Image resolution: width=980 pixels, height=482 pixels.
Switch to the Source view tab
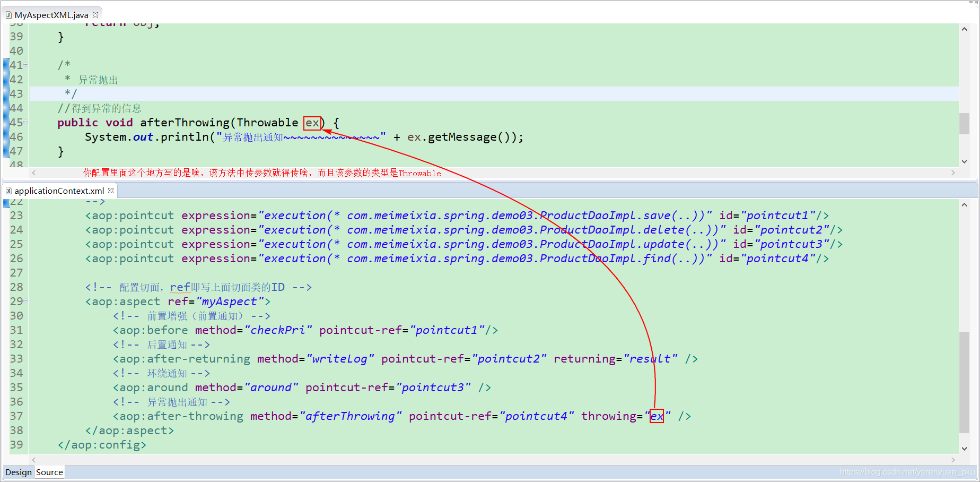[x=49, y=472]
